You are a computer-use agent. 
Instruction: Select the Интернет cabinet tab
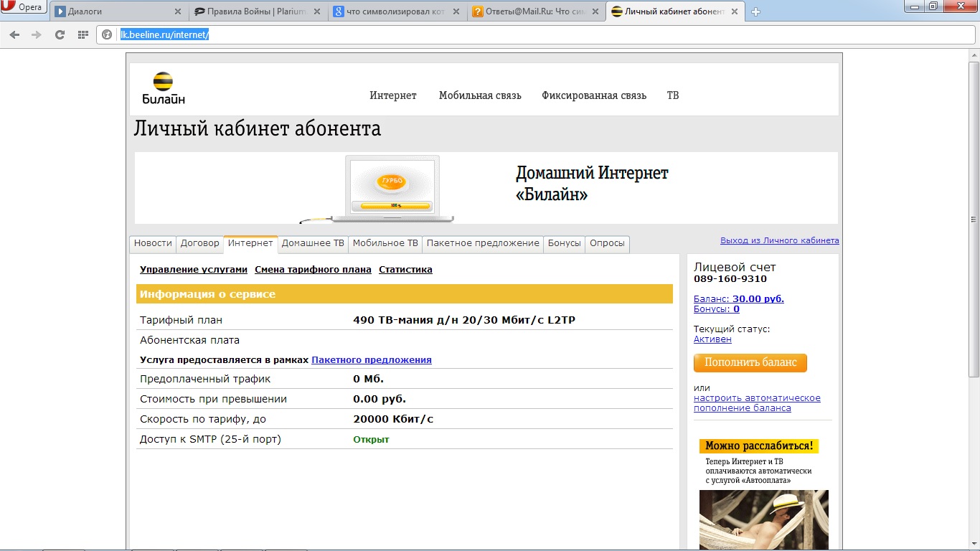tap(250, 244)
